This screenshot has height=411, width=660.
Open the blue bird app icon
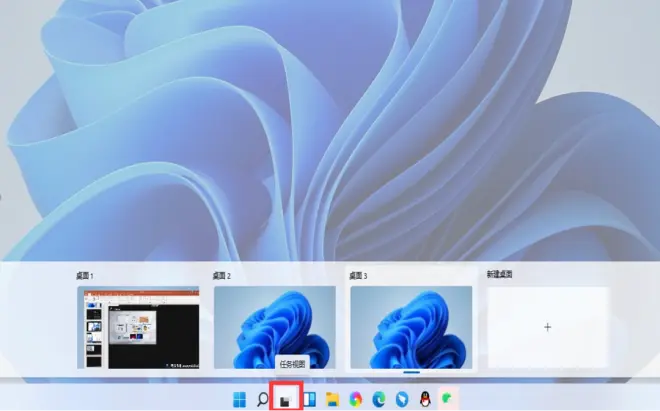pos(402,400)
